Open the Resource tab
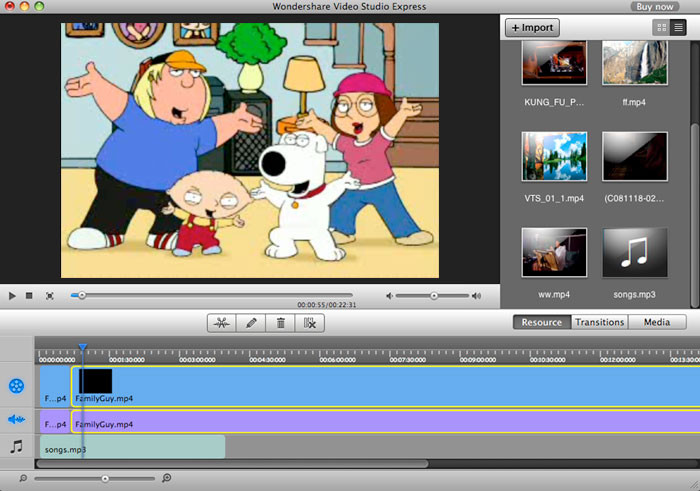 click(x=542, y=322)
